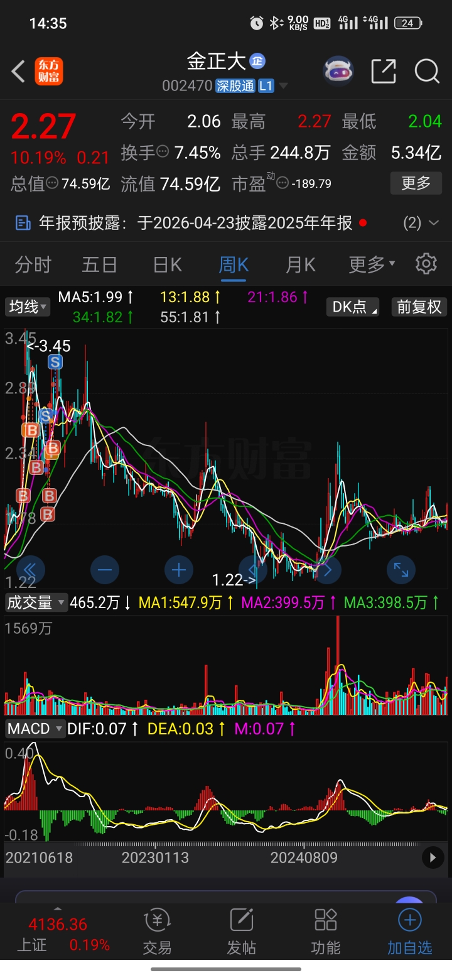Viewport: 452px width, 980px height.
Task: Tap the L1 level badge
Action: coord(266,85)
